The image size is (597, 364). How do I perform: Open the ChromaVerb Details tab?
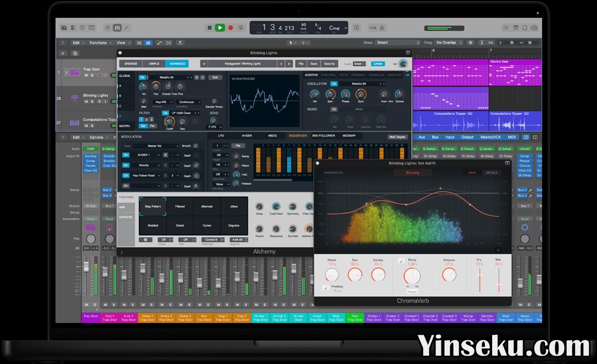(x=492, y=173)
